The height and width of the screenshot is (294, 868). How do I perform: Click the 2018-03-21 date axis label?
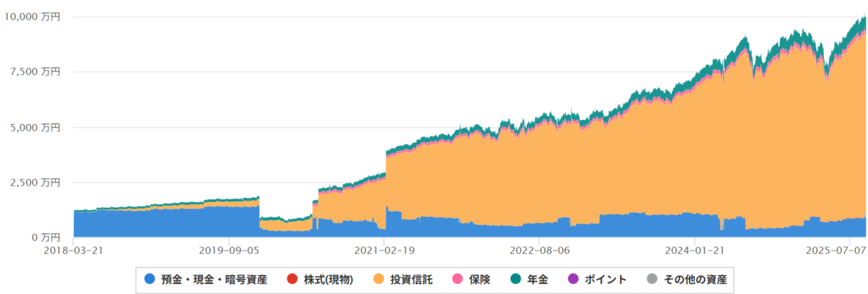[73, 249]
